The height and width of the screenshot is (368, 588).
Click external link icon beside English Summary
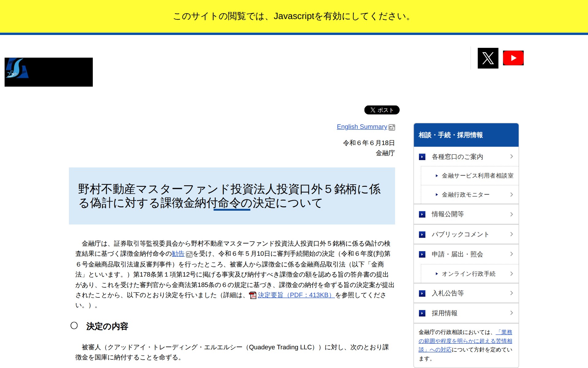(x=392, y=127)
